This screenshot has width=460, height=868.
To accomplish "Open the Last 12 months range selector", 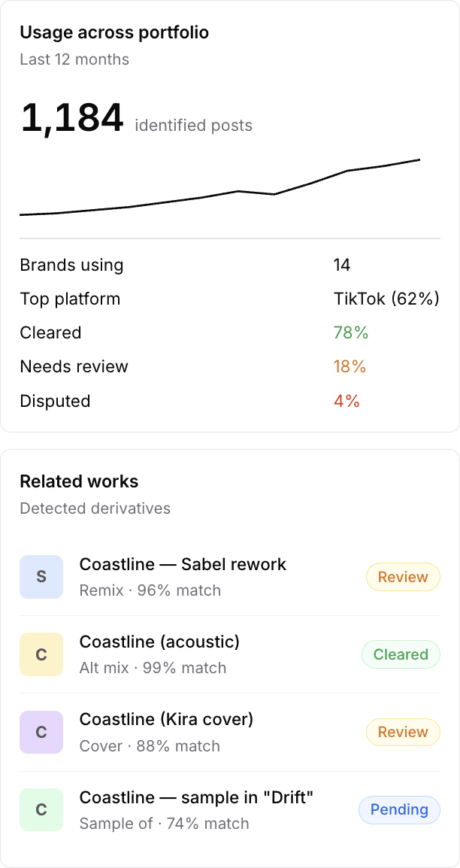I will (x=74, y=59).
